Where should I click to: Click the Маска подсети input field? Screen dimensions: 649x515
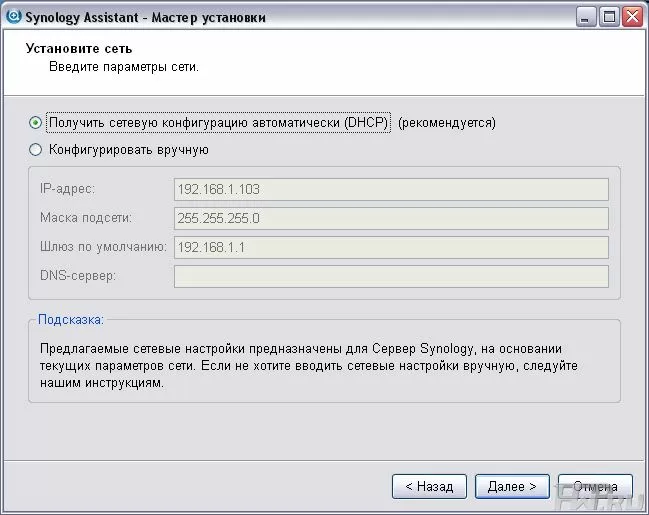[x=391, y=218]
